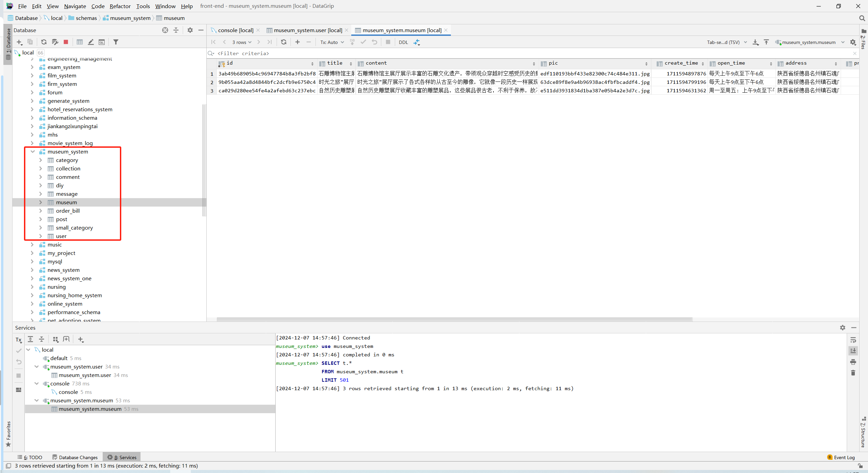Click the Compare data icon next to DDL

point(417,42)
